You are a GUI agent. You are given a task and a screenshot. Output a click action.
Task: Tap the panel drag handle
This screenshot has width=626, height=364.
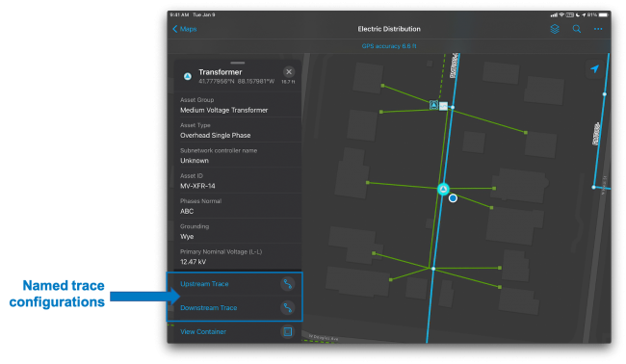tap(238, 63)
